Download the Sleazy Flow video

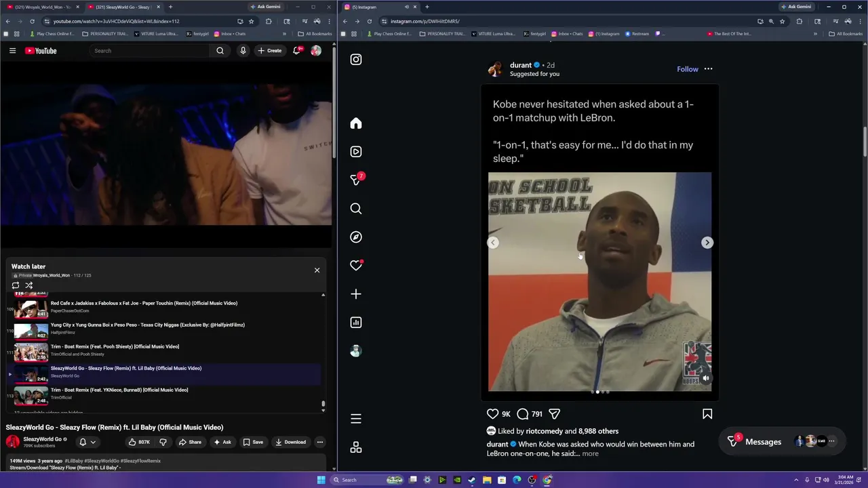290,442
